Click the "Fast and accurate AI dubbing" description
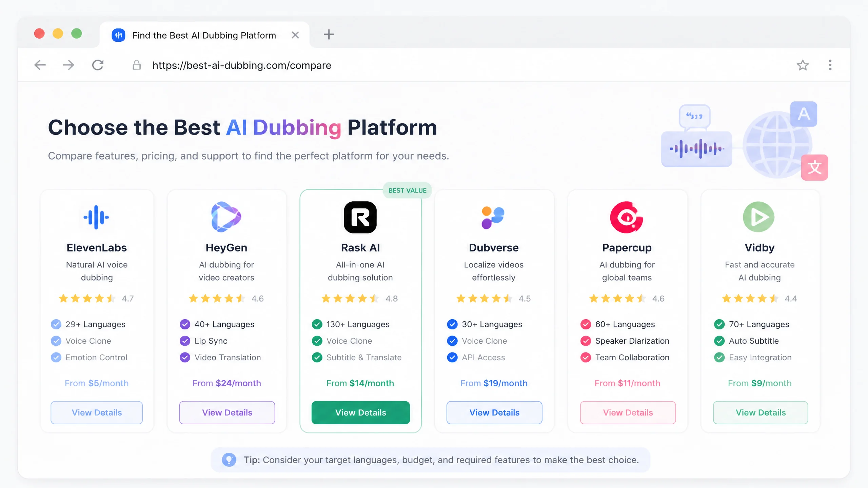 pyautogui.click(x=759, y=271)
